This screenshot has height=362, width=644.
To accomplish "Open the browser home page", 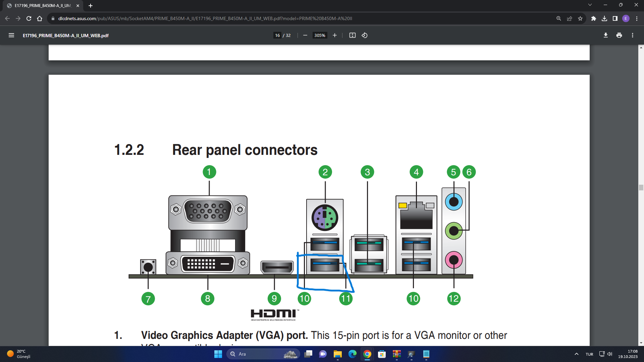I will (40, 18).
